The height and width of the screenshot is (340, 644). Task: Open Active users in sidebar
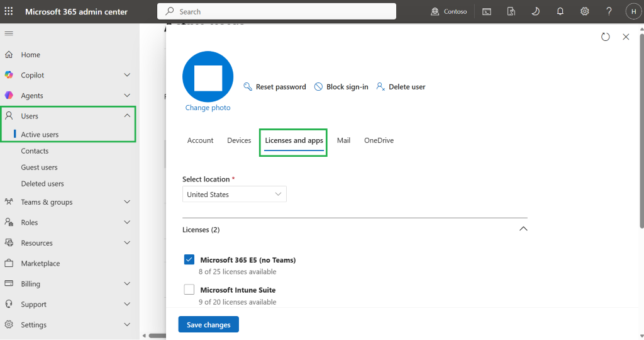click(x=40, y=135)
